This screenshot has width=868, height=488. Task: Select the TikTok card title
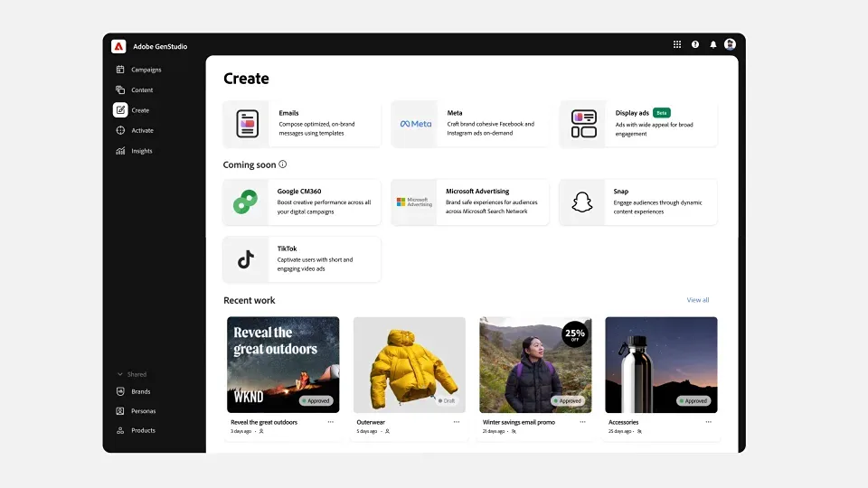pyautogui.click(x=287, y=249)
